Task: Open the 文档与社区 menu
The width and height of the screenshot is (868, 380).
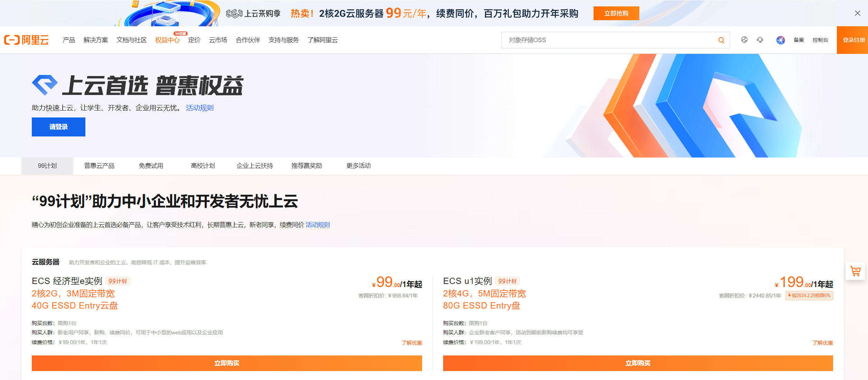Action: click(131, 40)
